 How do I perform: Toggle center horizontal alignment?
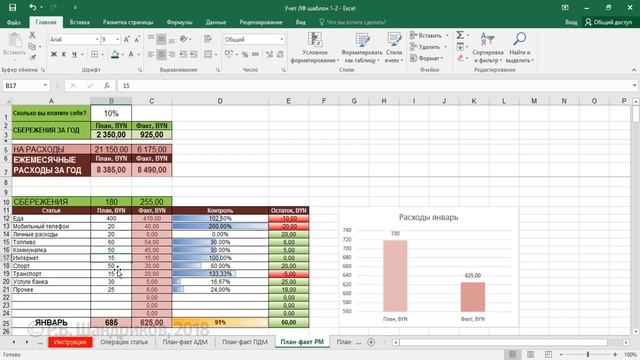[x=161, y=54]
